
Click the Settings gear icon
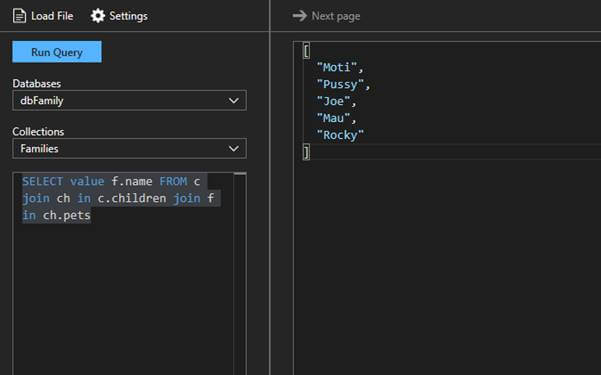point(98,16)
